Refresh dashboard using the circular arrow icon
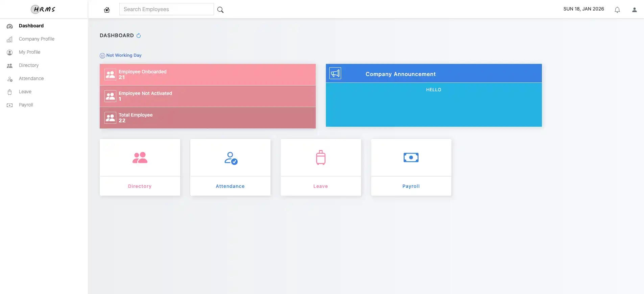 (x=139, y=35)
